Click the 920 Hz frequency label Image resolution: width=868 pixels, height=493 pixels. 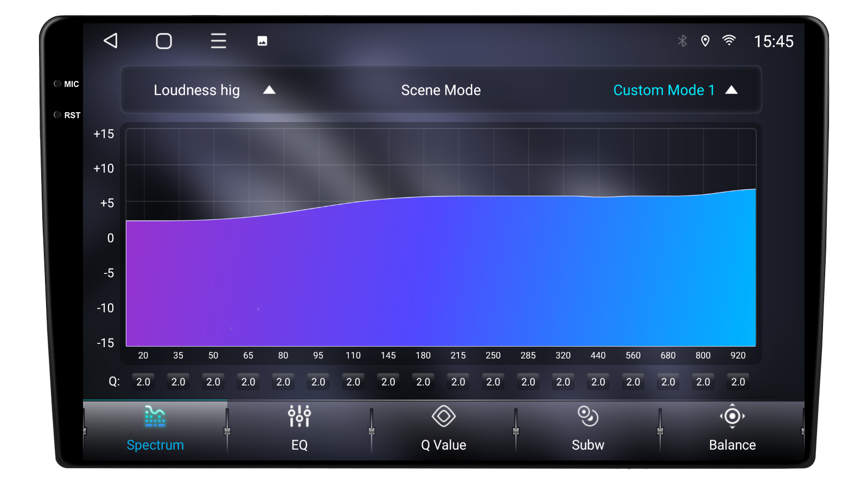(738, 355)
